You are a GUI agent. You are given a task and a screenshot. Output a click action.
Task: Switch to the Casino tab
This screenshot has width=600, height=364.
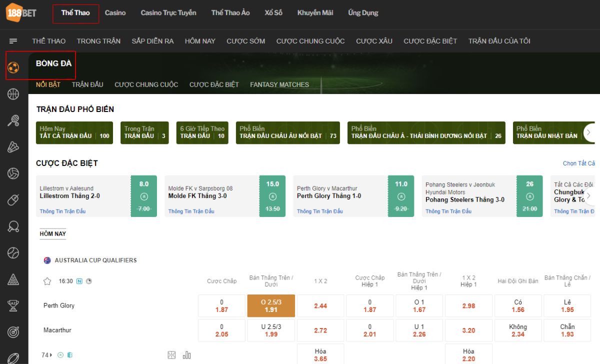pyautogui.click(x=115, y=12)
